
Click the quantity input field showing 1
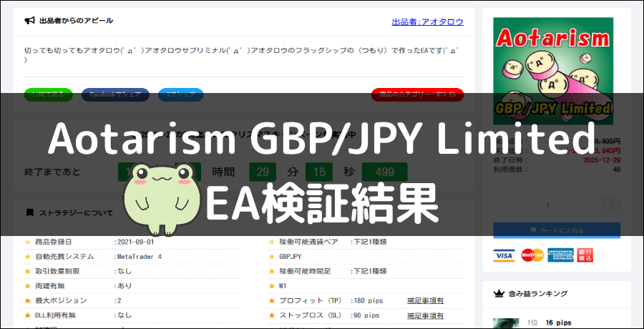[548, 205]
